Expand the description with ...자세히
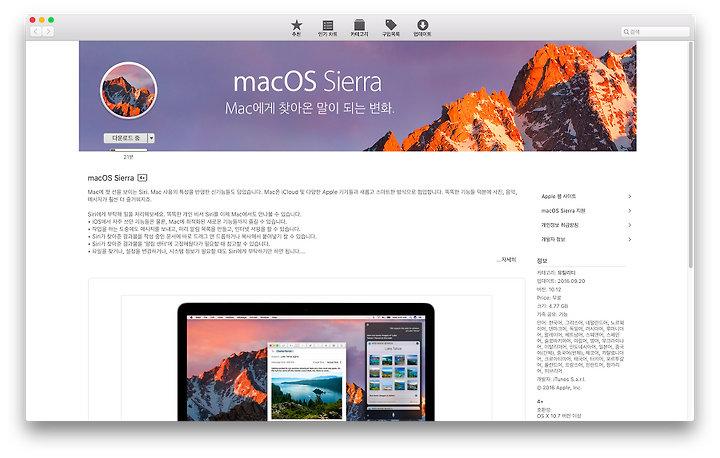Screen dimensions: 720x458 (506, 260)
